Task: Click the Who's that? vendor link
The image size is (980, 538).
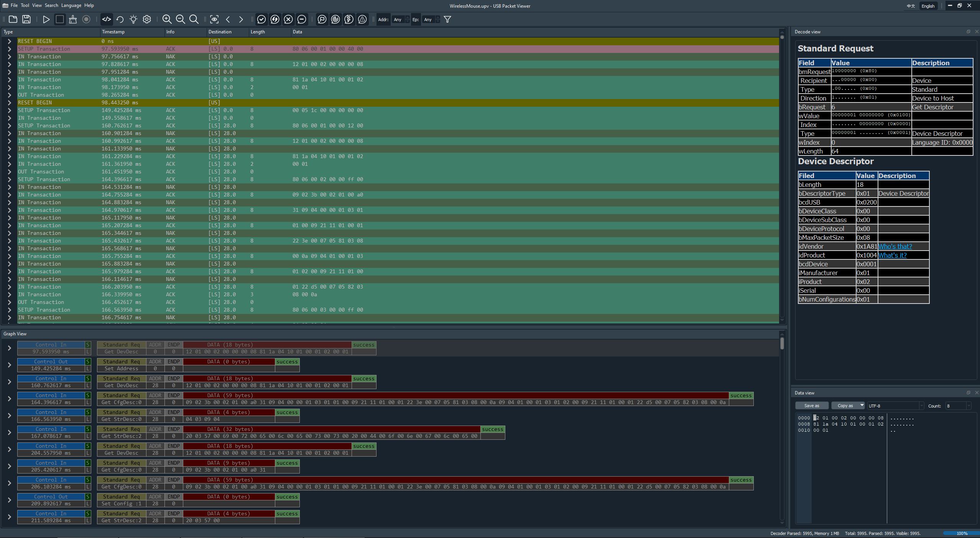Action: (895, 246)
